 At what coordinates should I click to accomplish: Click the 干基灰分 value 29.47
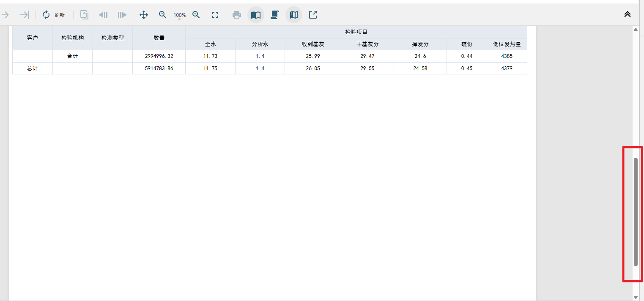(x=367, y=56)
